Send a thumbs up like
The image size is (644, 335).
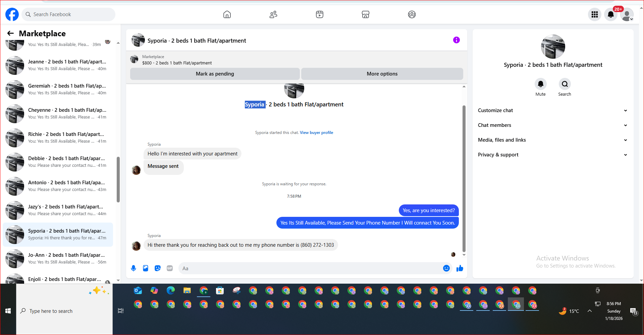point(460,268)
